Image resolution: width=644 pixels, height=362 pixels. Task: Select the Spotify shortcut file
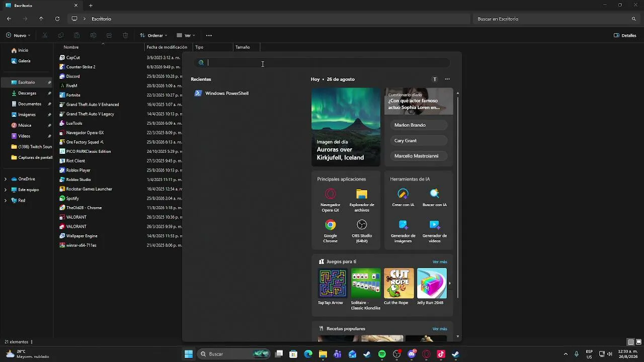click(72, 198)
